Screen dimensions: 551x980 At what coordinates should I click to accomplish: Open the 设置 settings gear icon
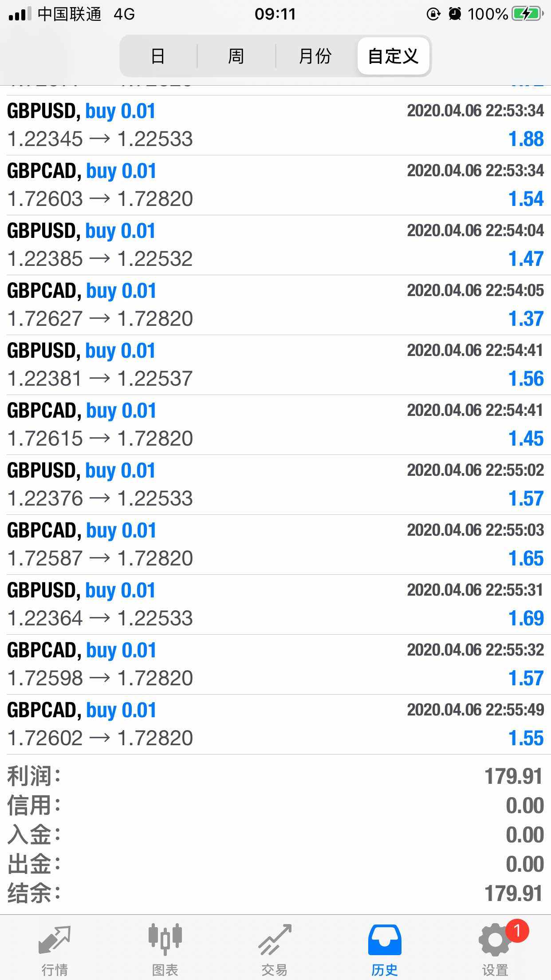click(x=494, y=940)
